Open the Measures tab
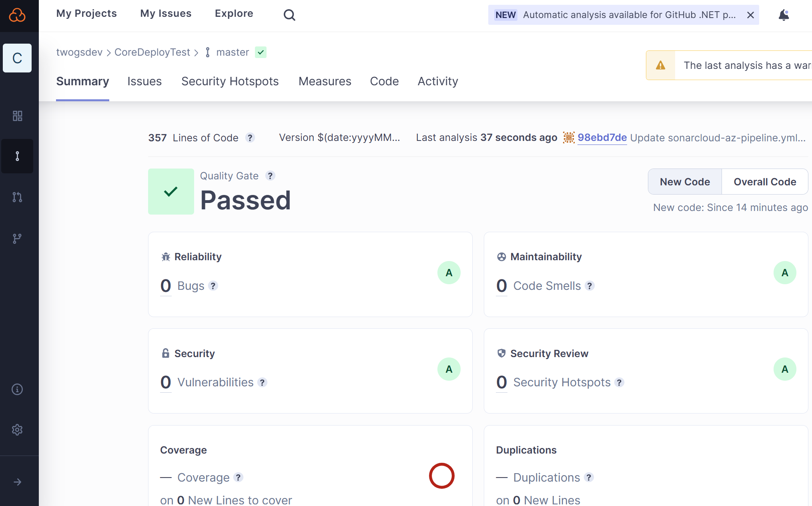812x506 pixels. click(x=325, y=81)
